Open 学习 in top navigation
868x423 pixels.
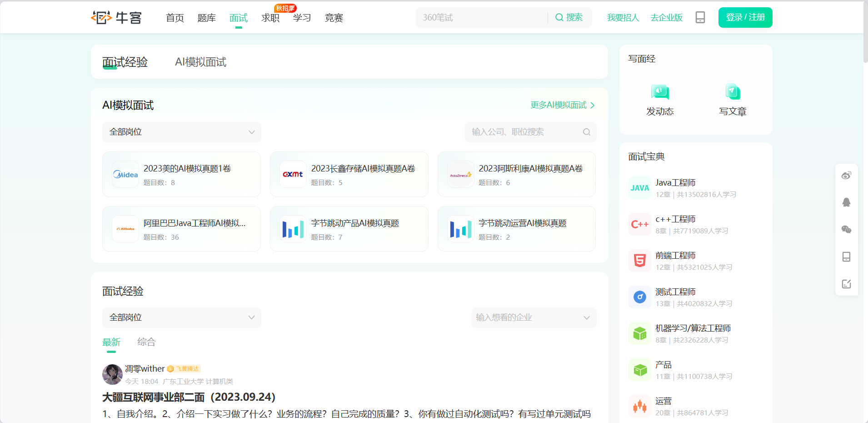point(302,18)
